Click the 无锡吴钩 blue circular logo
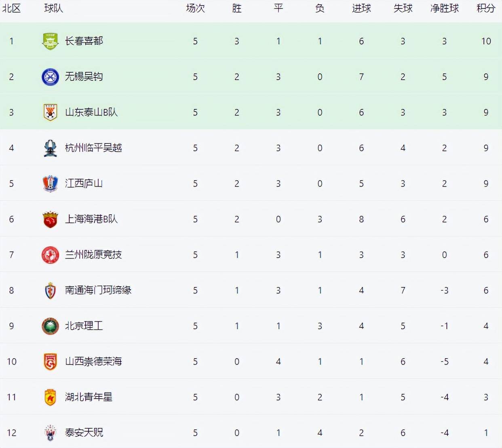This screenshot has width=502, height=448. (50, 77)
